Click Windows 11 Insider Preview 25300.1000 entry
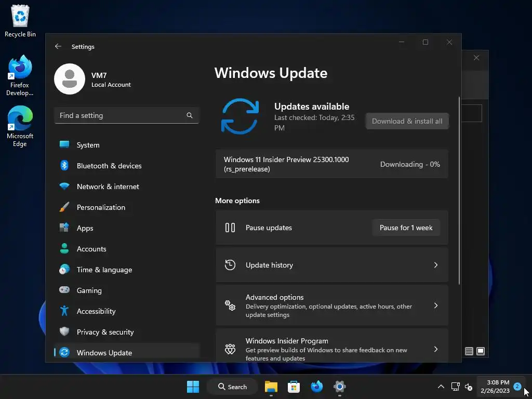 click(332, 164)
